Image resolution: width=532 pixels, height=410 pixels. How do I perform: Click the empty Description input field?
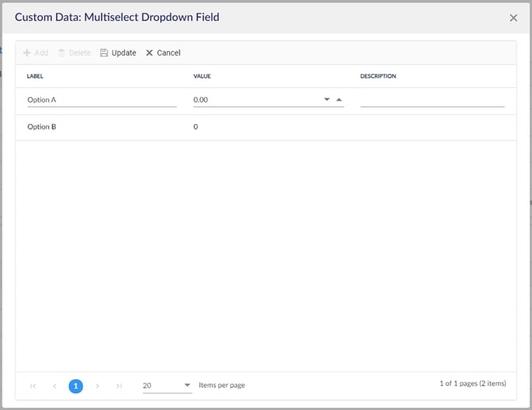coord(432,100)
